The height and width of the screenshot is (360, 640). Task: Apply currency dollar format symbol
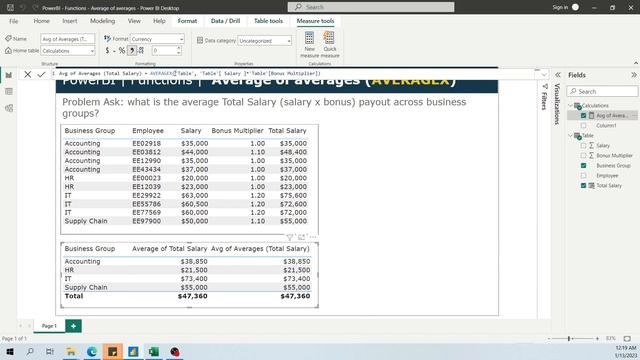[x=107, y=51]
